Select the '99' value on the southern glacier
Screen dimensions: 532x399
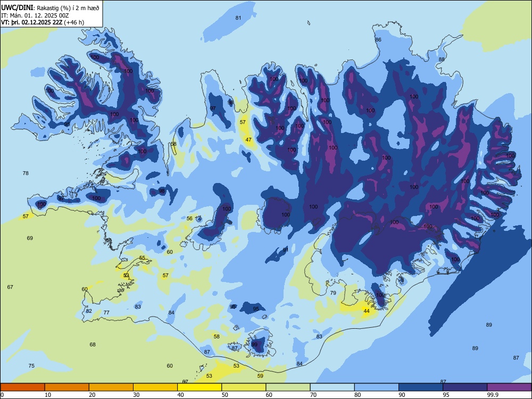[x=254, y=344]
